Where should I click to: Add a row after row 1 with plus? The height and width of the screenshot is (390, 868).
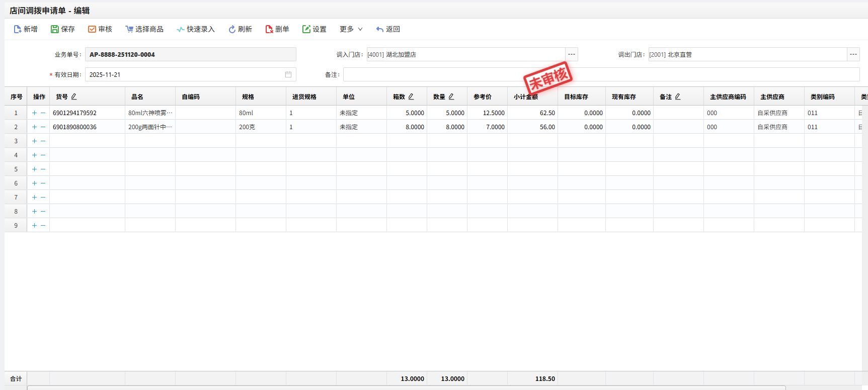coord(34,113)
